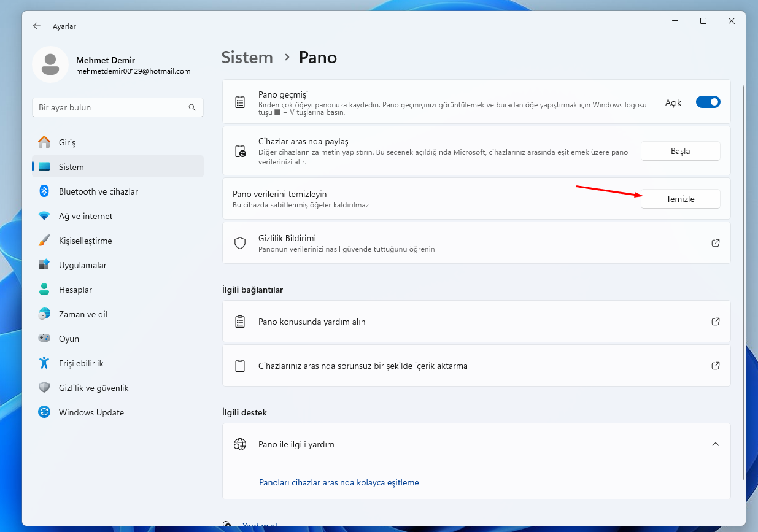Select the Hesaplar account icon
758x532 pixels.
(x=44, y=290)
